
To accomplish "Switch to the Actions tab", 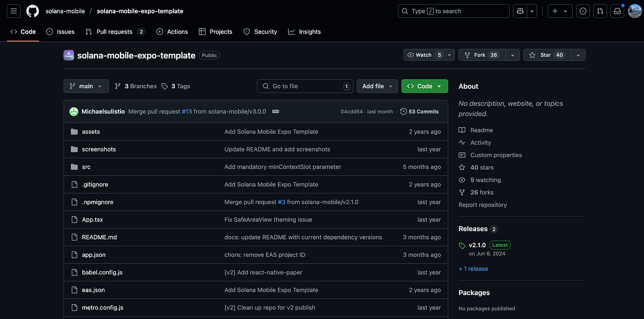I will coord(172,32).
